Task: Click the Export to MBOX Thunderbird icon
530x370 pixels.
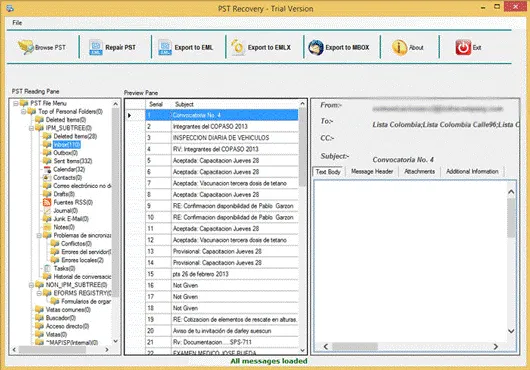Action: click(x=316, y=47)
